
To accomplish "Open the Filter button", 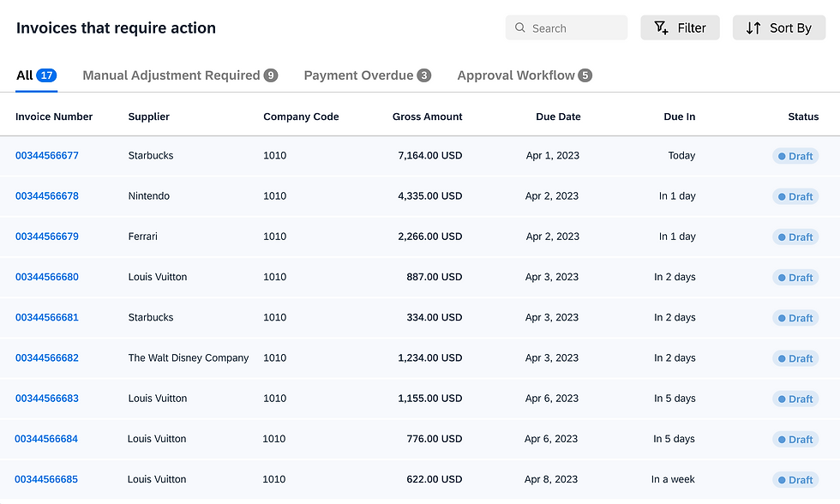I will [x=680, y=27].
